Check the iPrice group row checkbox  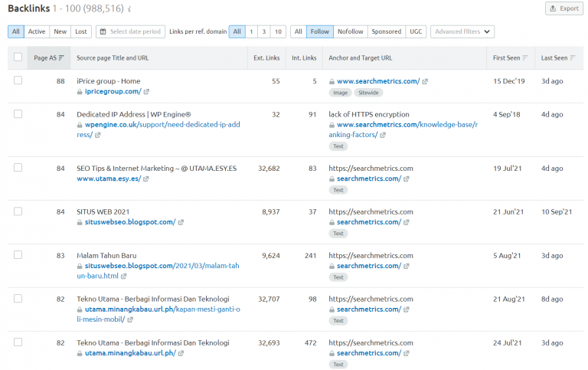tap(18, 80)
